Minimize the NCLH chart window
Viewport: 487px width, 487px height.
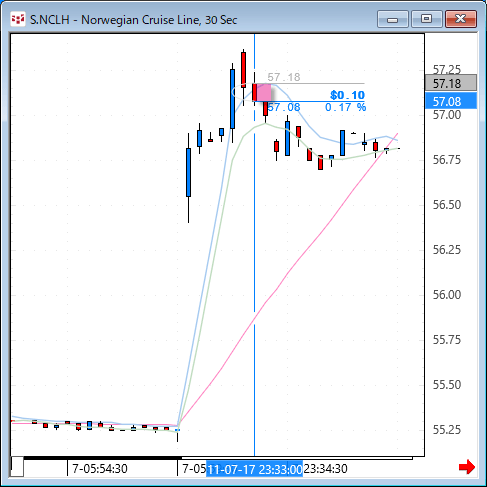click(393, 19)
